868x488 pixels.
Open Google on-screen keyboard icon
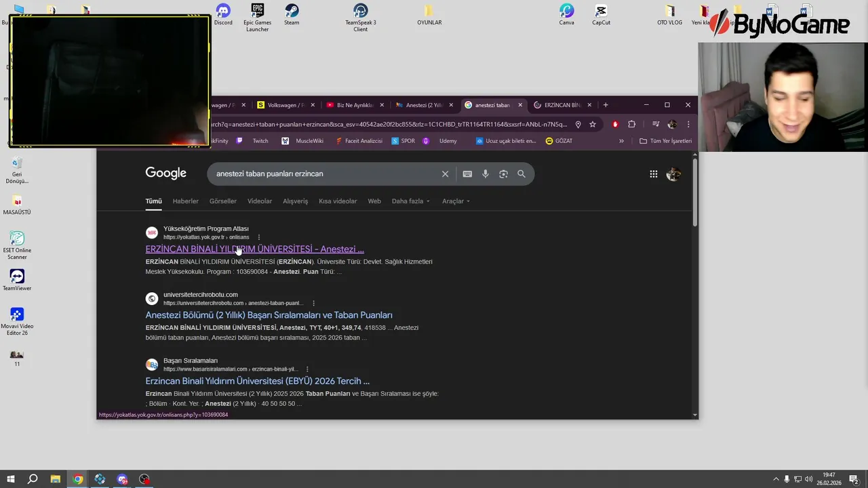467,174
